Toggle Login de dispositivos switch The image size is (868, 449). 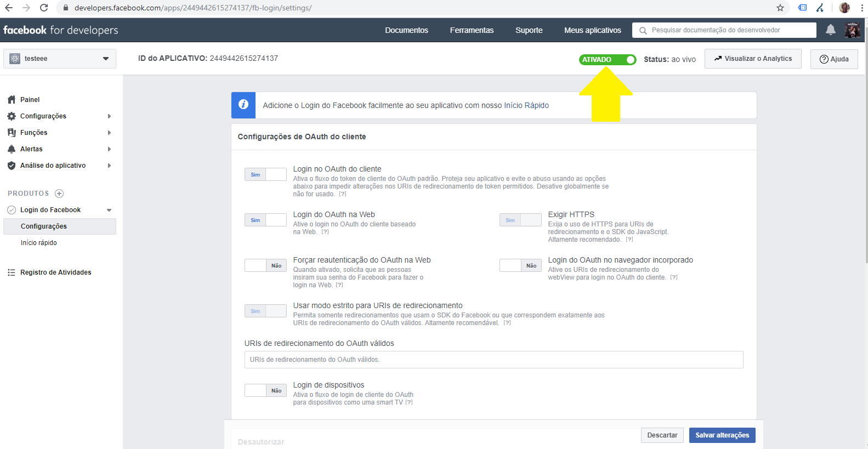(265, 390)
